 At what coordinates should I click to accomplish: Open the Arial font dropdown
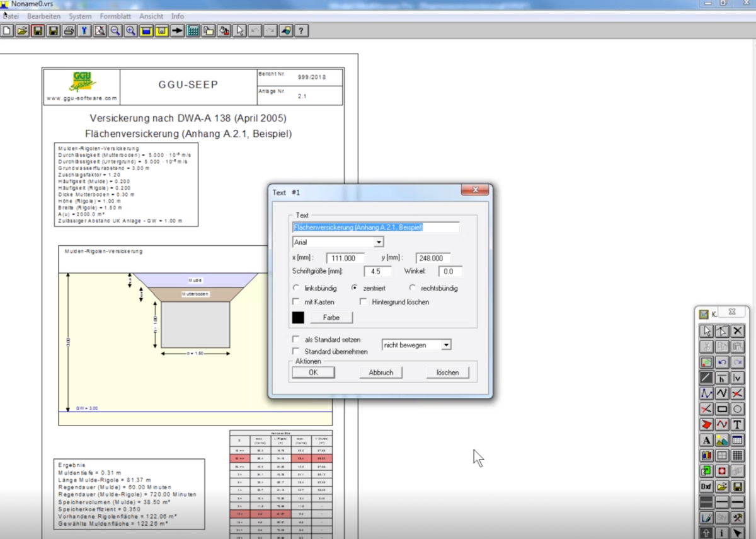point(379,242)
